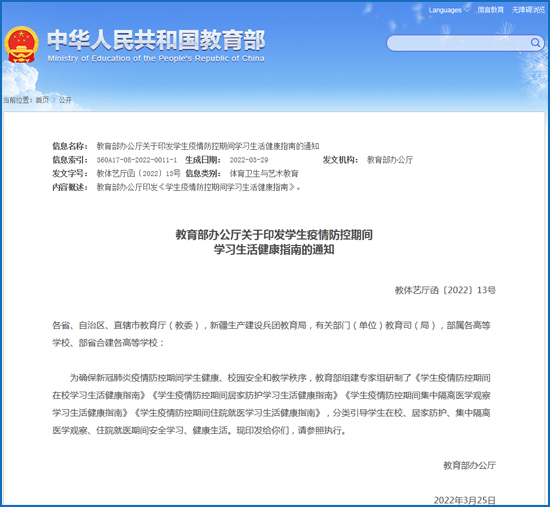Click the signature 教育部办公厅 at bottom
The width and height of the screenshot is (550, 507).
(x=469, y=465)
